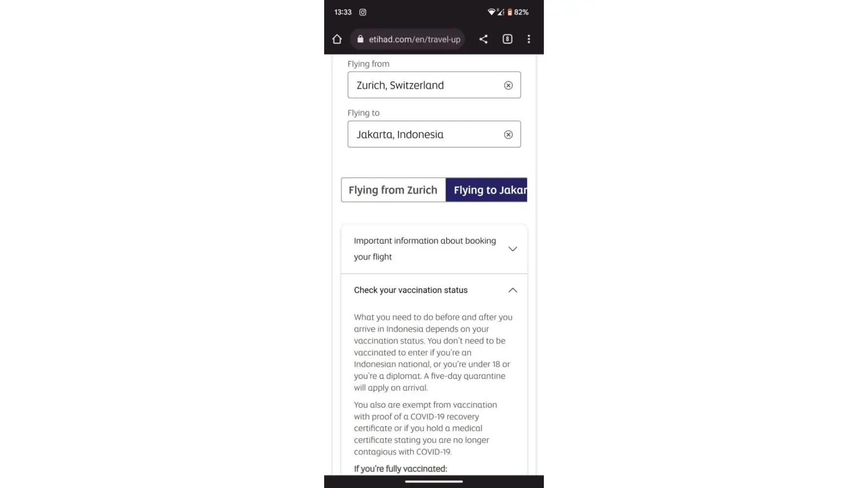The width and height of the screenshot is (868, 488).
Task: Open the browser tab switcher
Action: [507, 39]
